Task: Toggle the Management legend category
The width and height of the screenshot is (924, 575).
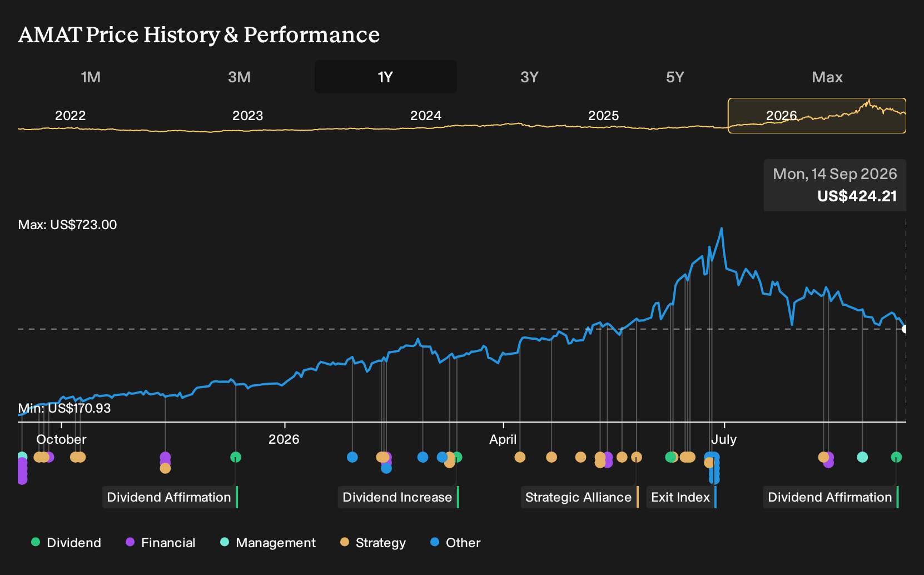Action: 268,542
